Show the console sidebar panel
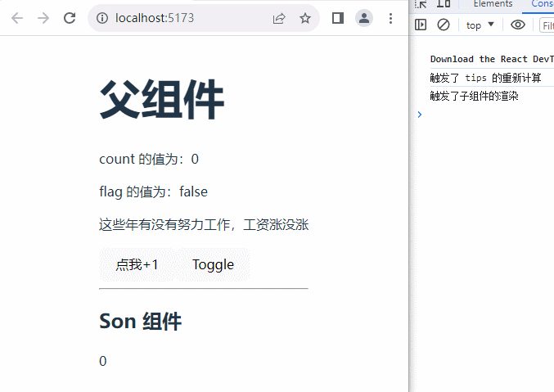The height and width of the screenshot is (392, 554). point(421,25)
